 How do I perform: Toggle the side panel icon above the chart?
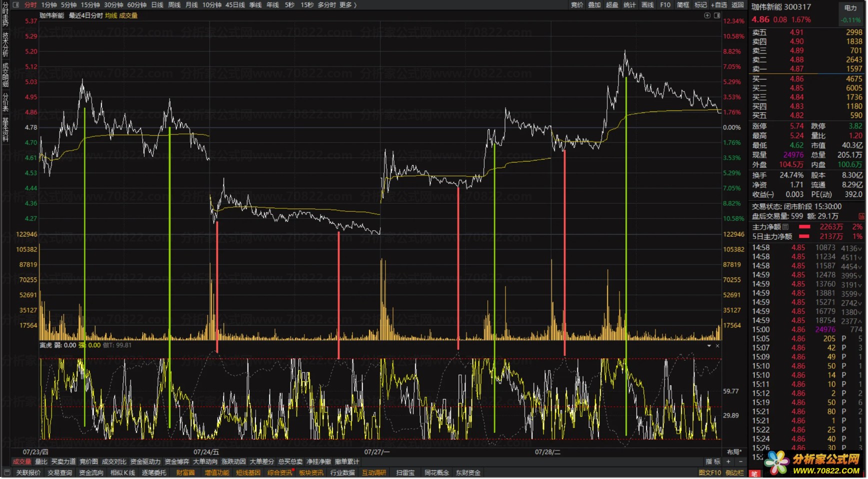pos(717,15)
